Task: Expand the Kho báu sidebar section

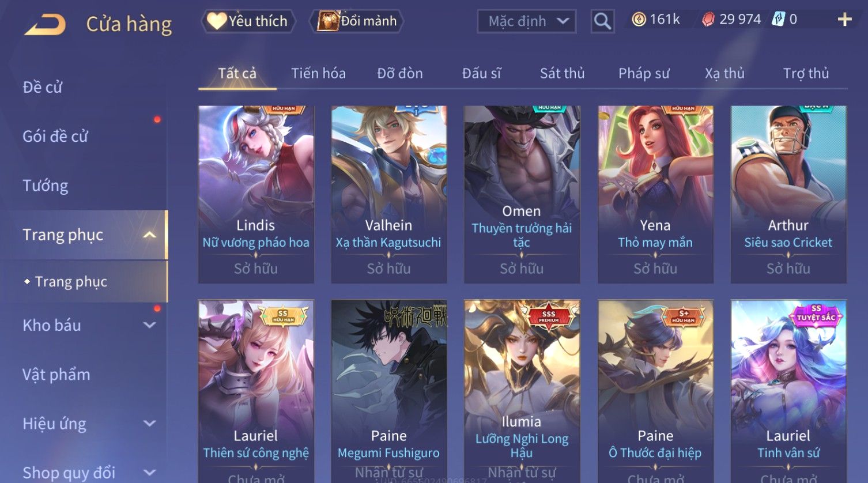Action: pyautogui.click(x=149, y=325)
